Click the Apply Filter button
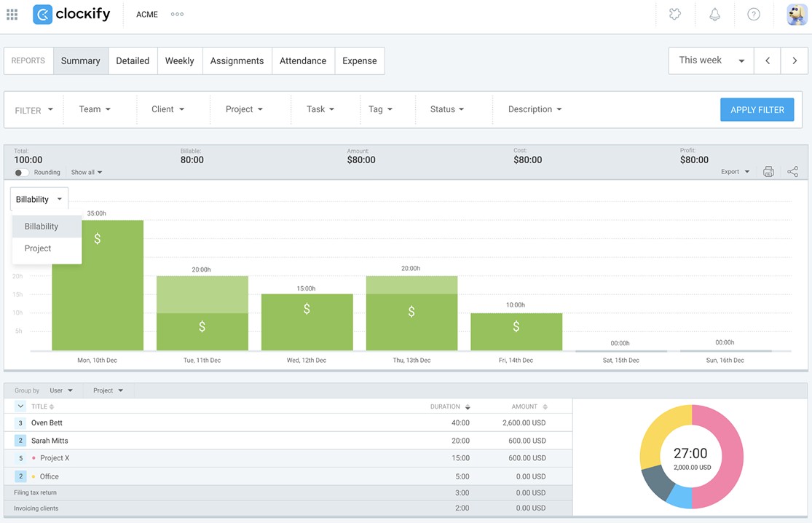The image size is (812, 523). 757,110
